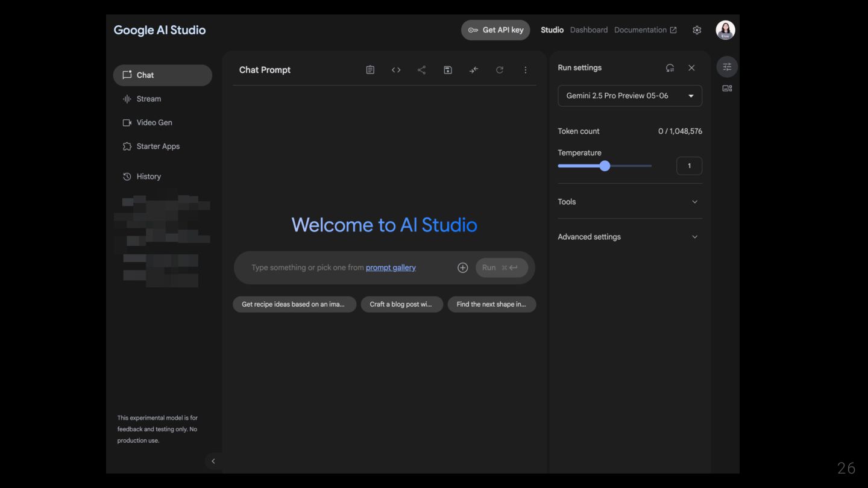
Task: Expand the Tools section
Action: pyautogui.click(x=629, y=202)
